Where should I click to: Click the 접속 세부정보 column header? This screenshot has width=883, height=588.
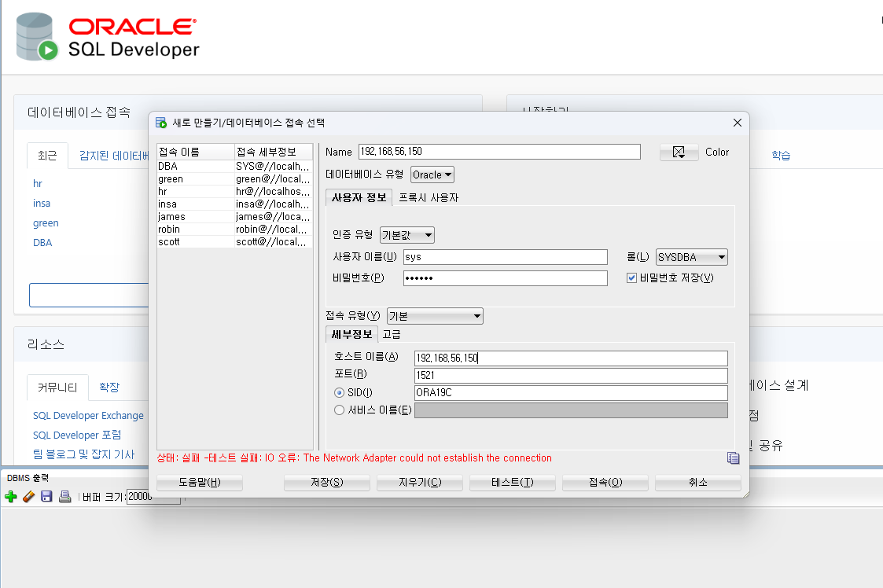(x=273, y=152)
